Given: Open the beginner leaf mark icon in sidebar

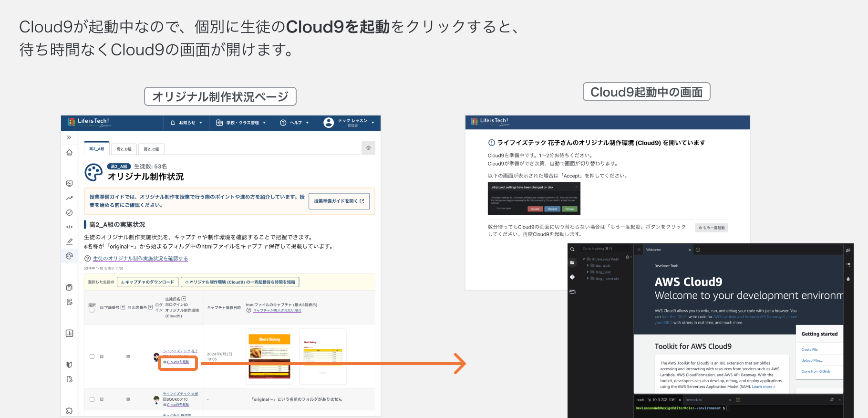Looking at the screenshot, I should 69,365.
